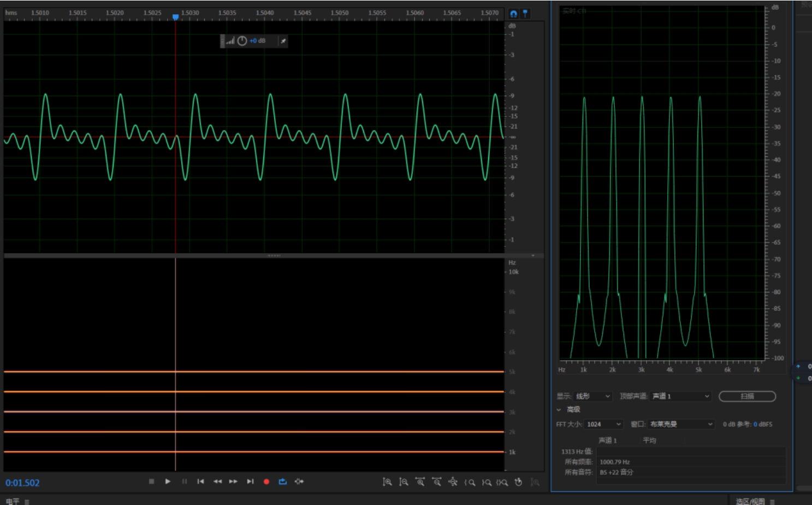The width and height of the screenshot is (812, 505).
Task: Click the fast forward button
Action: (x=233, y=481)
